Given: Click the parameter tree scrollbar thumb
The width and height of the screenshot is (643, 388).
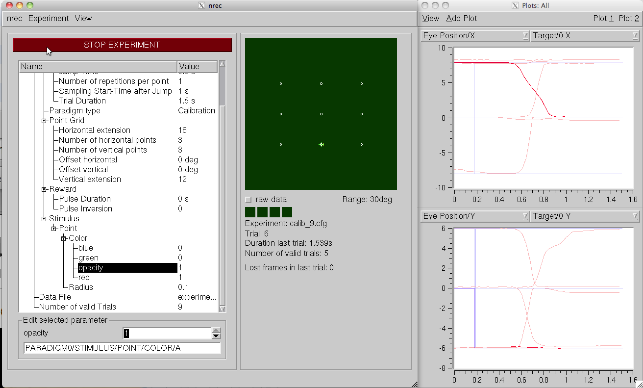Looking at the screenshot, I should 222,86.
